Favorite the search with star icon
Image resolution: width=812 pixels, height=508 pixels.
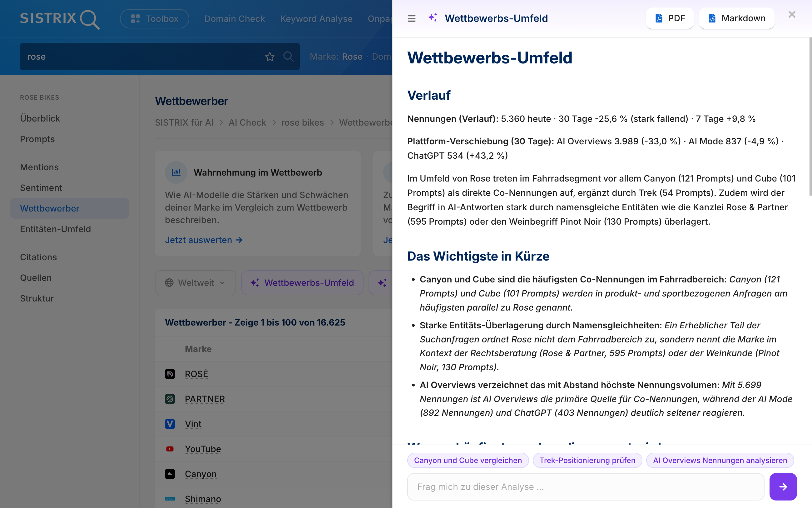tap(270, 57)
